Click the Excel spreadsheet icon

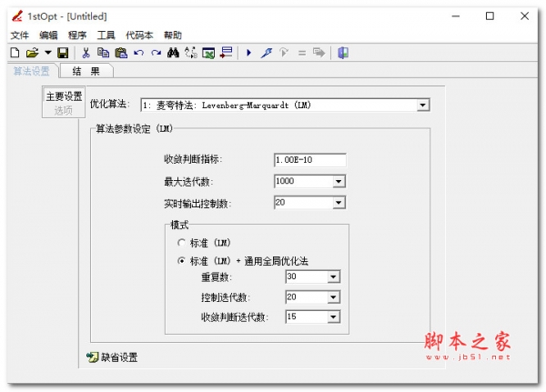coord(208,53)
